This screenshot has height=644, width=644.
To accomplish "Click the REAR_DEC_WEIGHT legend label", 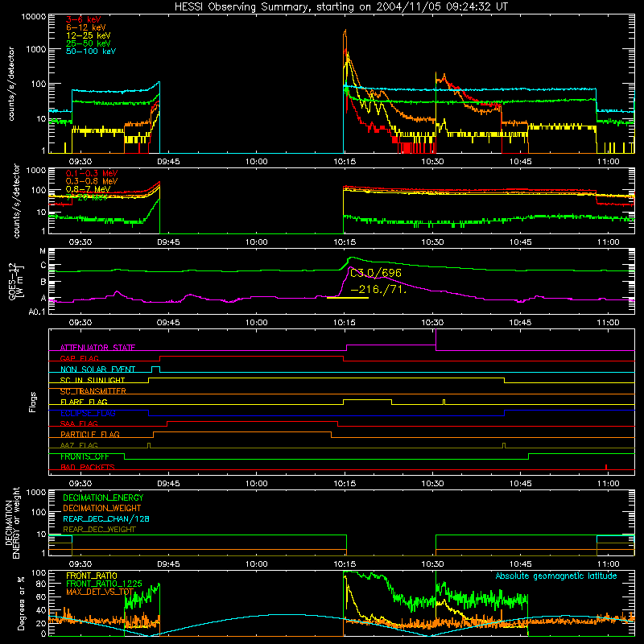I will point(99,530).
